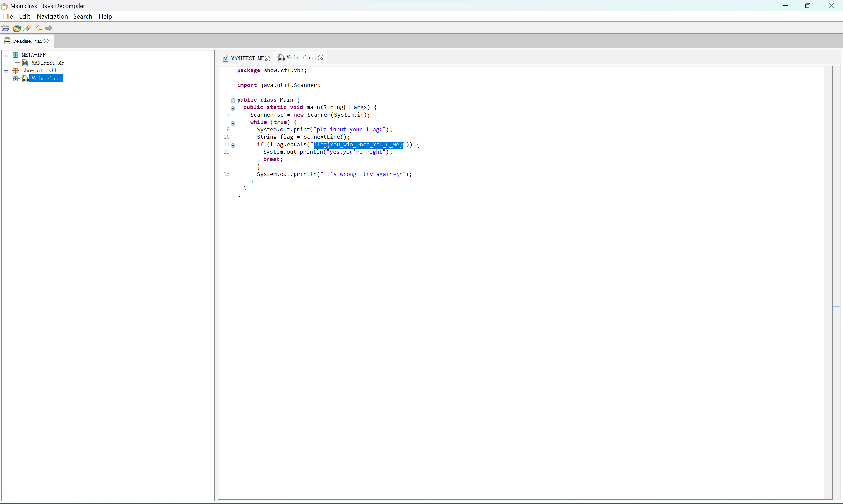Click line number 7 in gutter

tap(228, 115)
